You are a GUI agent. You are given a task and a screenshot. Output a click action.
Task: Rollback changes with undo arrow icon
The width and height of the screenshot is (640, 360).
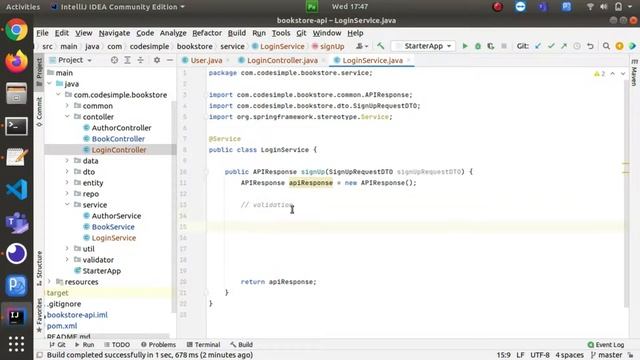(x=590, y=46)
